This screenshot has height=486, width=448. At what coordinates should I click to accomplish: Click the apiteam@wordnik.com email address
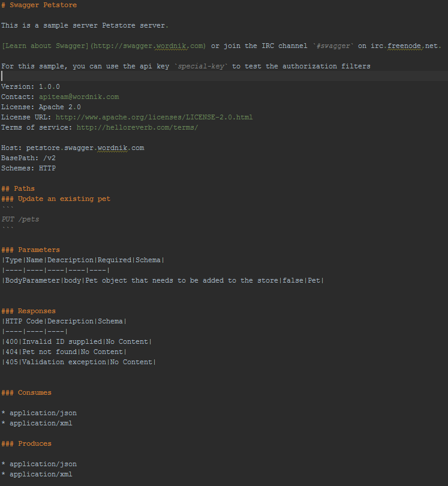(x=79, y=97)
